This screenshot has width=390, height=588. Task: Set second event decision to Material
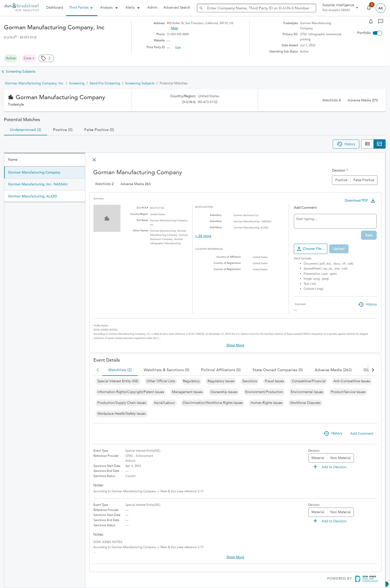pos(318,512)
